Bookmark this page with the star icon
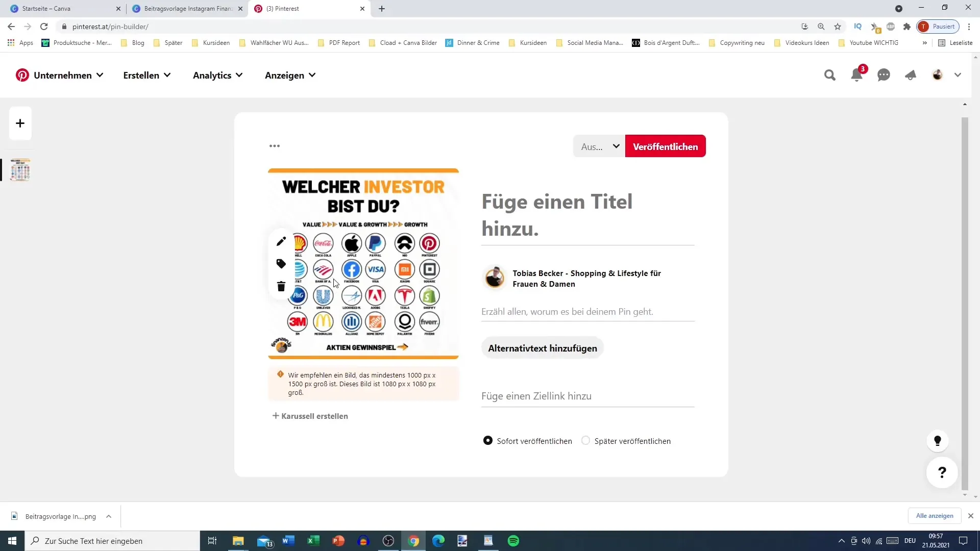980x551 pixels. point(838,27)
